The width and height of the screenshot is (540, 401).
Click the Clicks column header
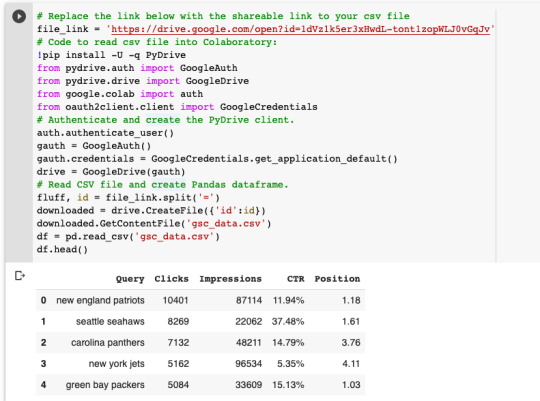click(x=171, y=279)
